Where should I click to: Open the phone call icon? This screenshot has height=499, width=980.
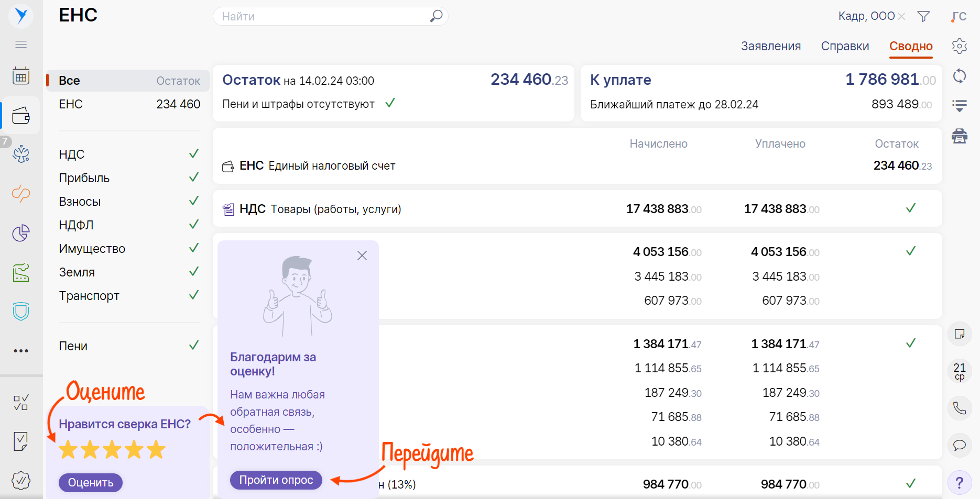(960, 408)
